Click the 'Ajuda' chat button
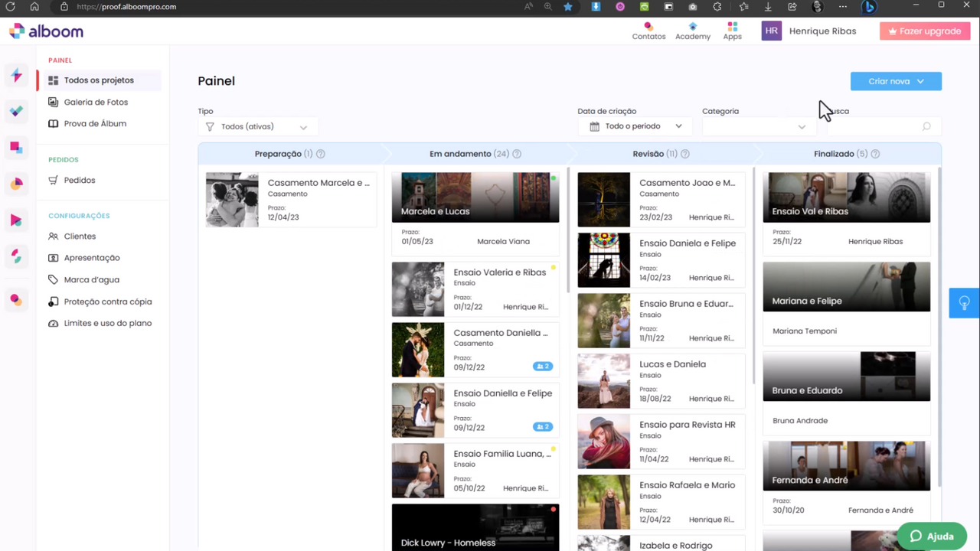Image resolution: width=980 pixels, height=551 pixels. point(932,536)
